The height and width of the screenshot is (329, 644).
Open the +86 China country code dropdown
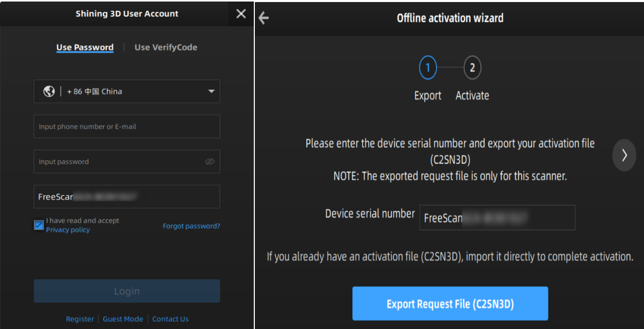(x=127, y=91)
